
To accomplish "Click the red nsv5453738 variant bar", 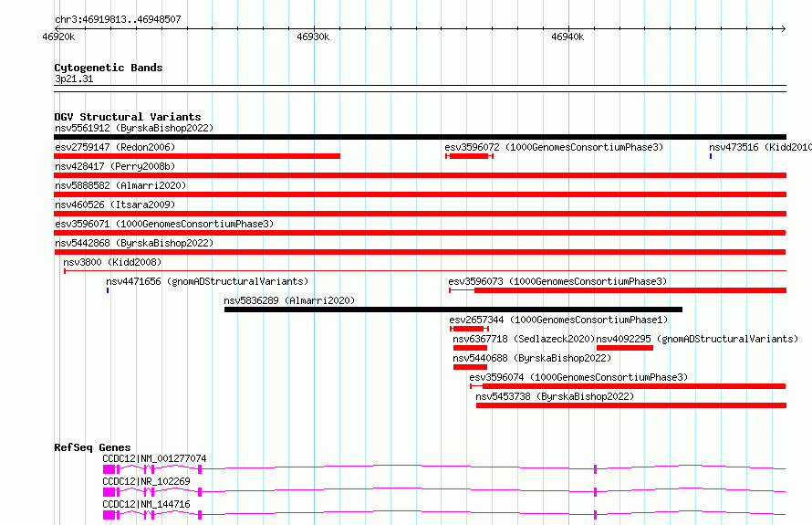I will (x=631, y=405).
